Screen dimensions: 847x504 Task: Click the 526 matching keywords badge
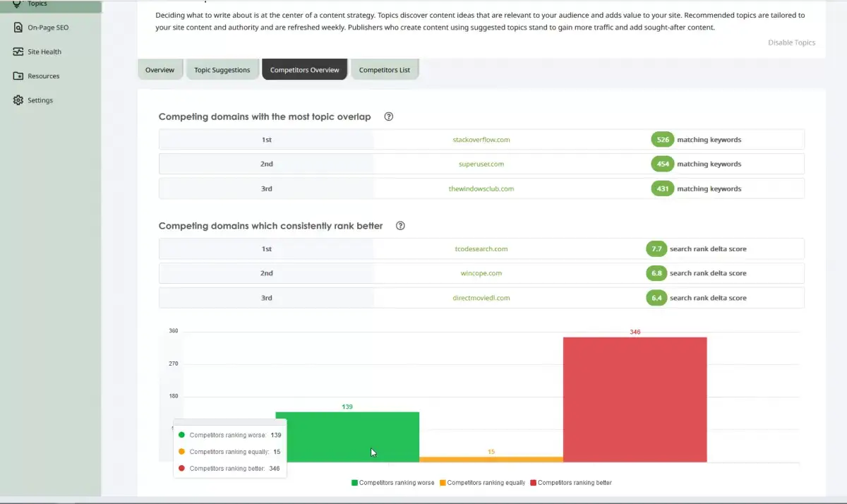[662, 140]
